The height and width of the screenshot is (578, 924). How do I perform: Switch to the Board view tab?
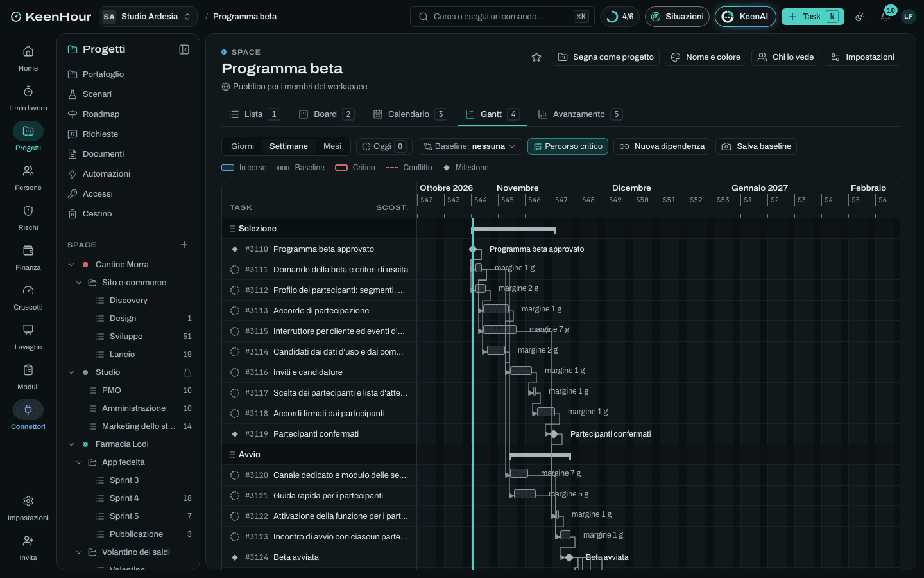(x=327, y=114)
